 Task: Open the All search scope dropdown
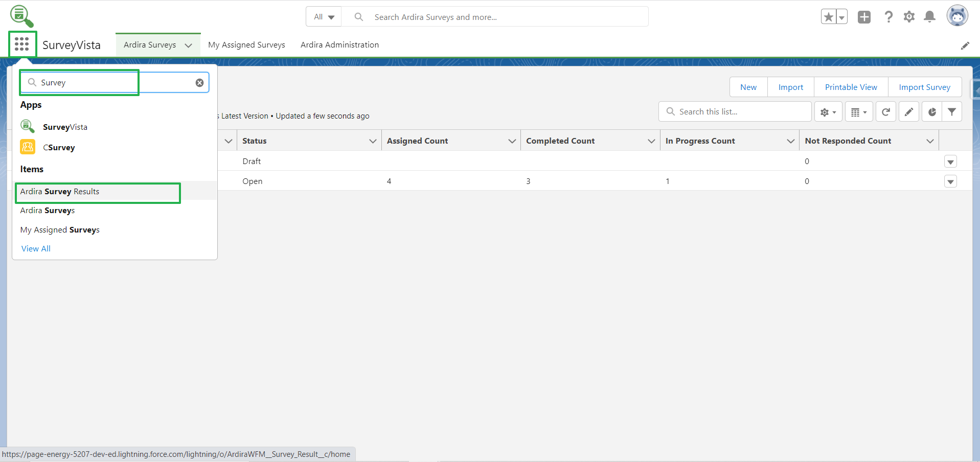coord(324,17)
